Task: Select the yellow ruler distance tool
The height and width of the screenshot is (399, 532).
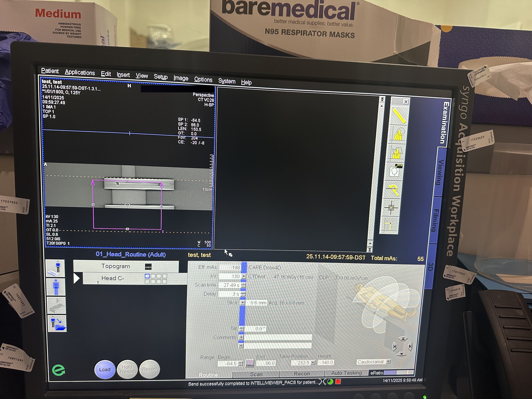Action: (399, 116)
